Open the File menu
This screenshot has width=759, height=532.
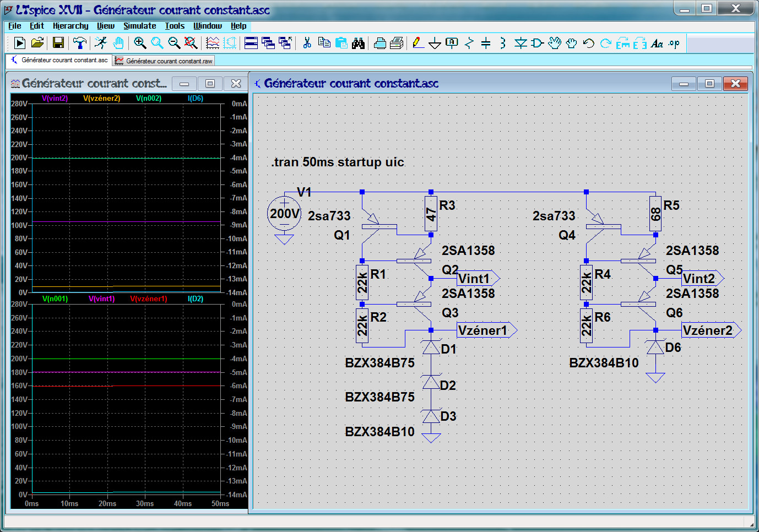(x=15, y=26)
